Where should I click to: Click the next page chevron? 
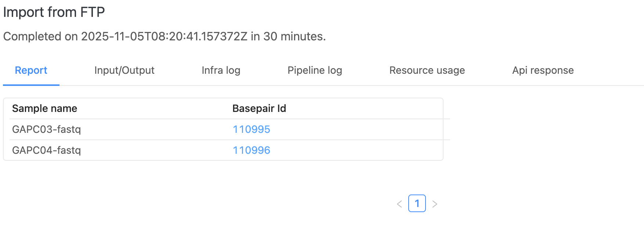click(435, 203)
